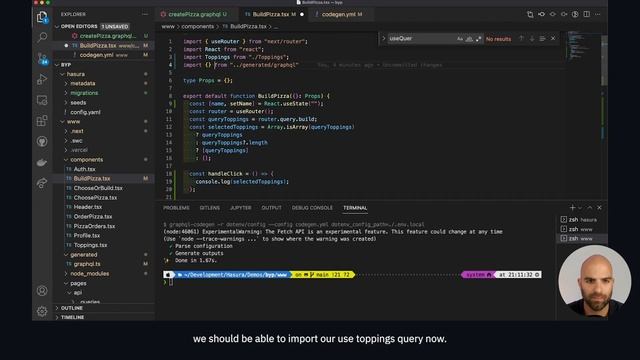Viewport: 640px width, 360px height.
Task: Switch to codegen.yml editor tab
Action: point(342,14)
